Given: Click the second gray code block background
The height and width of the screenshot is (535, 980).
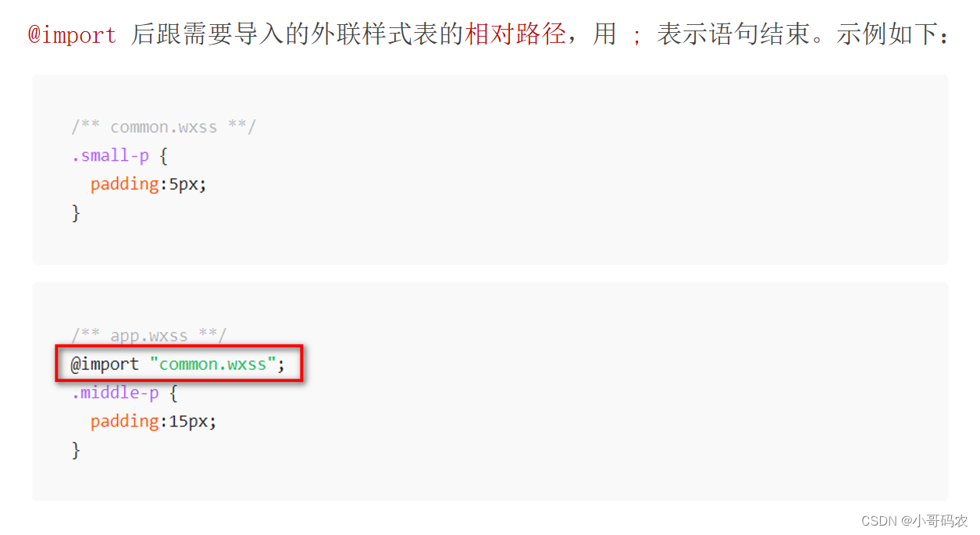Looking at the screenshot, I should pos(490,391).
